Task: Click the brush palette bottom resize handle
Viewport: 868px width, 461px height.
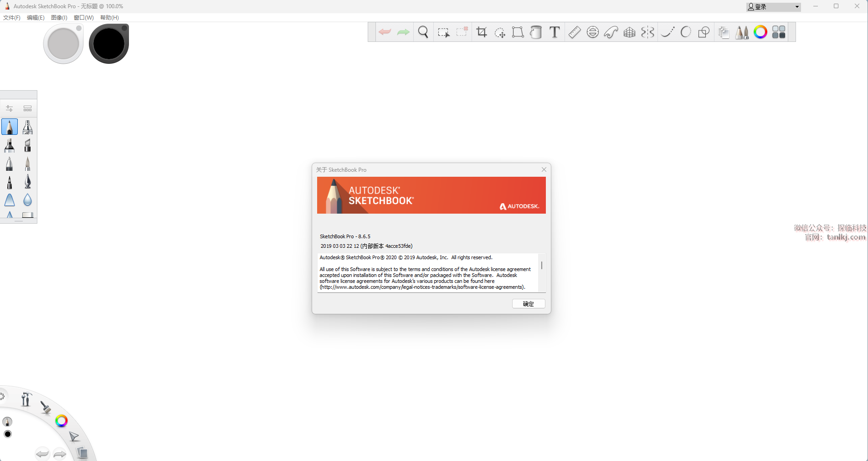Action: [x=19, y=221]
